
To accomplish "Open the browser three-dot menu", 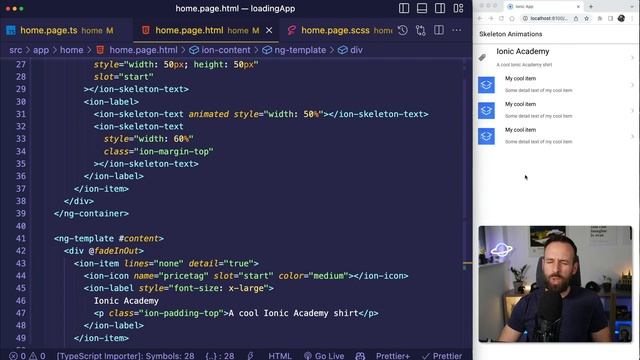I will (632, 18).
